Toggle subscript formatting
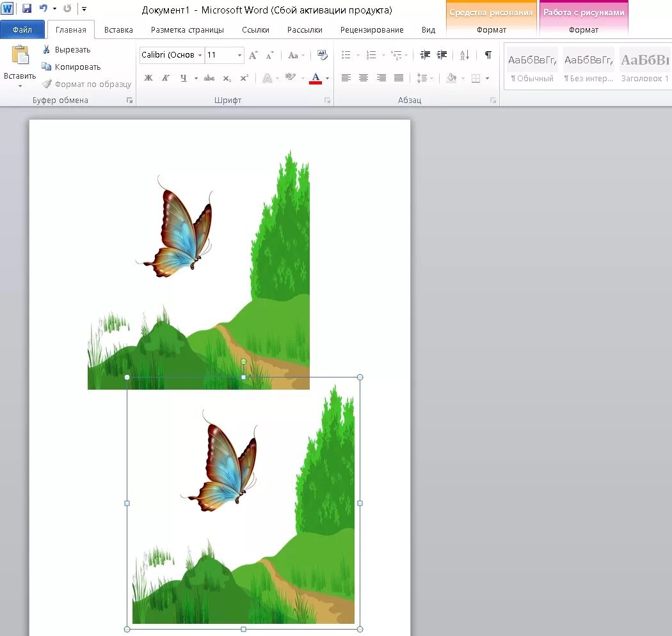Screen dimensions: 672x636 [x=227, y=78]
